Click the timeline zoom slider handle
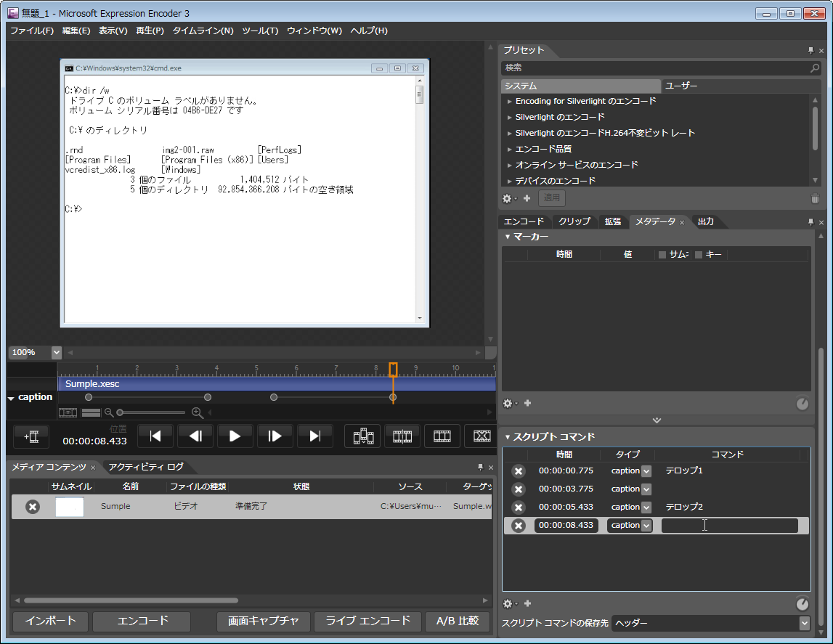The height and width of the screenshot is (644, 833). [120, 412]
